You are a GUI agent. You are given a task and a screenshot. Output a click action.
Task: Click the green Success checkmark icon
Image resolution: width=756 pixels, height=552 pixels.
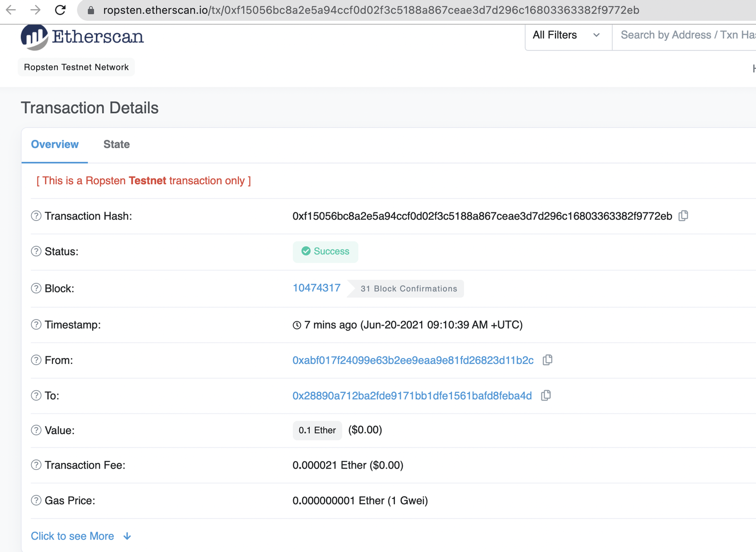(x=306, y=251)
